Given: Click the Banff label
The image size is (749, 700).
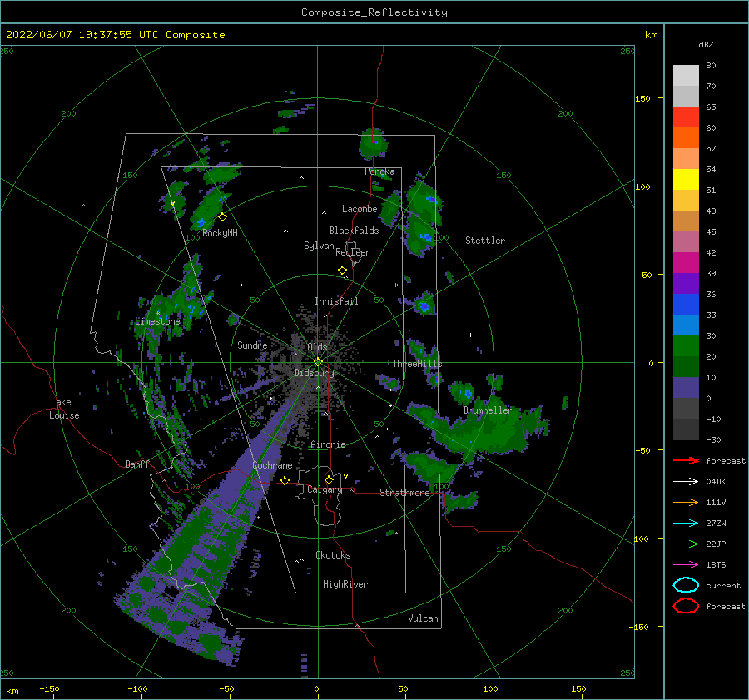Looking at the screenshot, I should point(137,464).
